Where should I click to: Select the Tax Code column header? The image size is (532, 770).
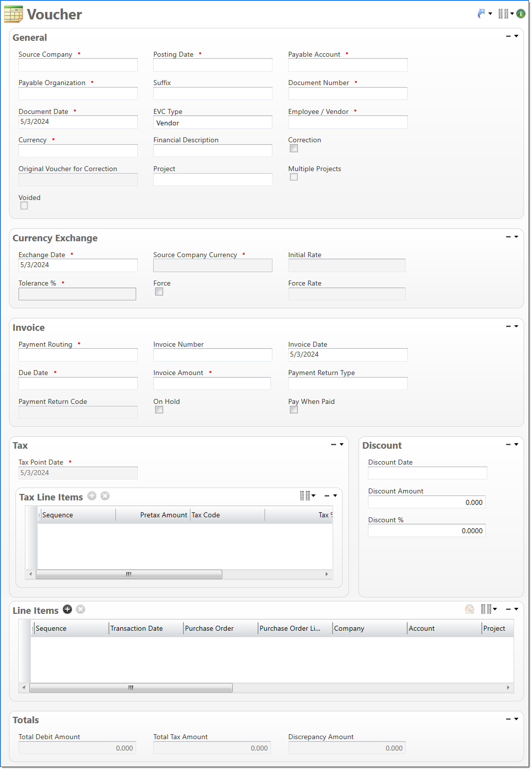click(227, 515)
